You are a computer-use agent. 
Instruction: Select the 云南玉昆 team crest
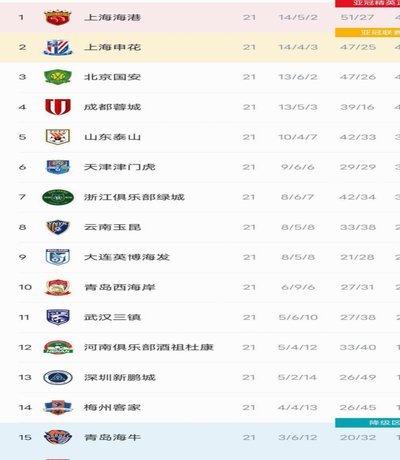click(x=58, y=227)
